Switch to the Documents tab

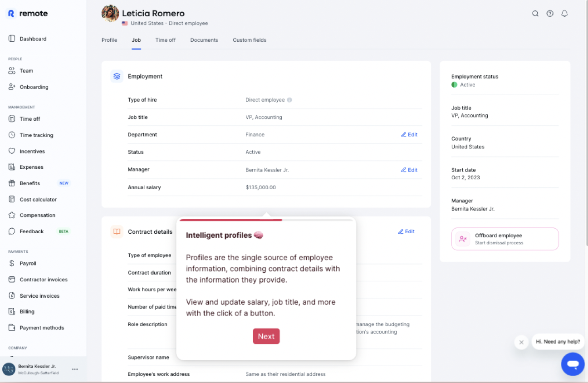coord(204,40)
